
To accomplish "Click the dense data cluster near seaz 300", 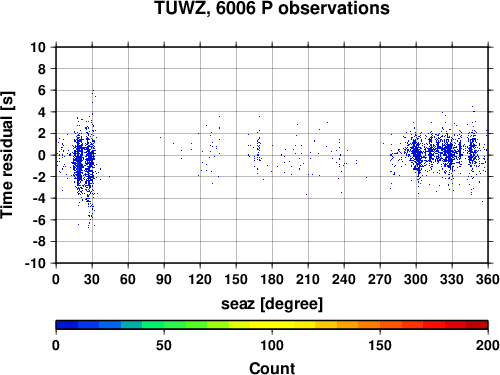I will [x=417, y=155].
